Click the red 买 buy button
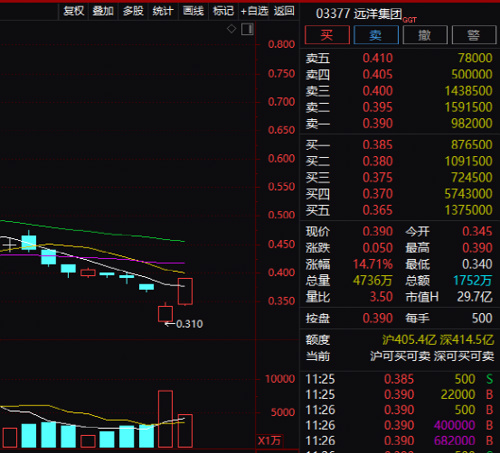The image size is (500, 453). 327,35
